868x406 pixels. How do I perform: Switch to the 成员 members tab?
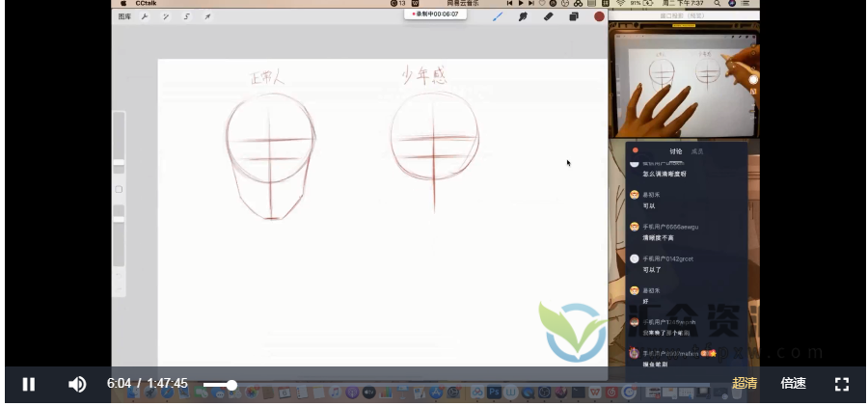(697, 151)
